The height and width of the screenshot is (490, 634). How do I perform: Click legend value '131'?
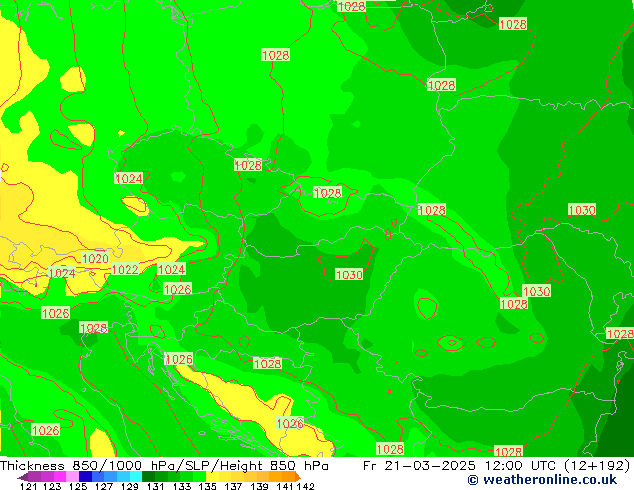click(x=156, y=486)
